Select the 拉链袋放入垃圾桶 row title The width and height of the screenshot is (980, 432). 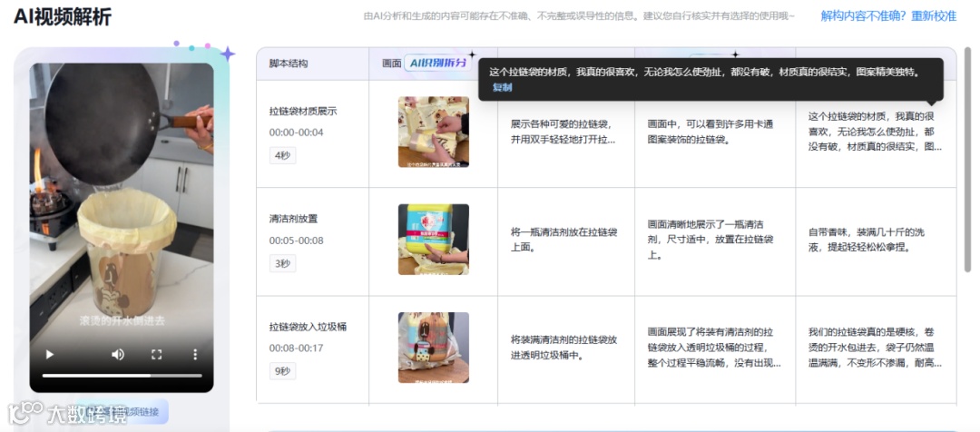(309, 327)
